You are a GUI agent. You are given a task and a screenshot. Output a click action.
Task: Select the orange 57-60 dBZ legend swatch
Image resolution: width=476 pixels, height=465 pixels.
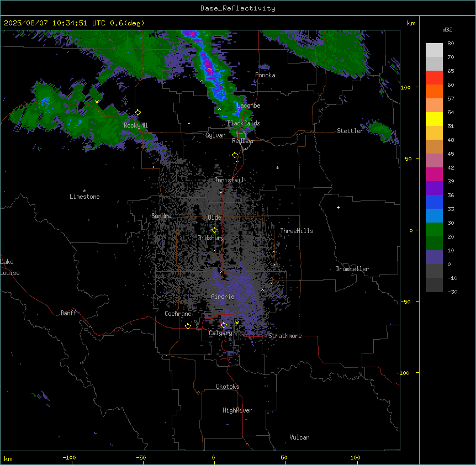pos(434,91)
